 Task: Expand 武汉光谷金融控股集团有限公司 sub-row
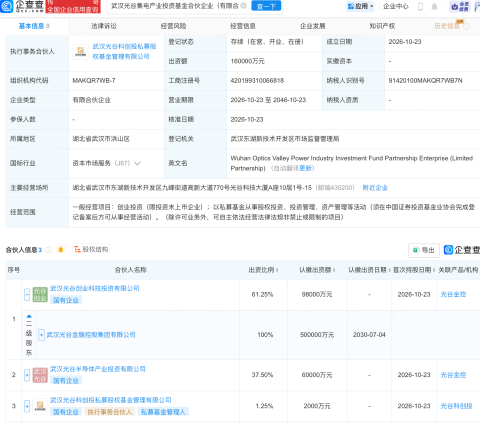41,335
